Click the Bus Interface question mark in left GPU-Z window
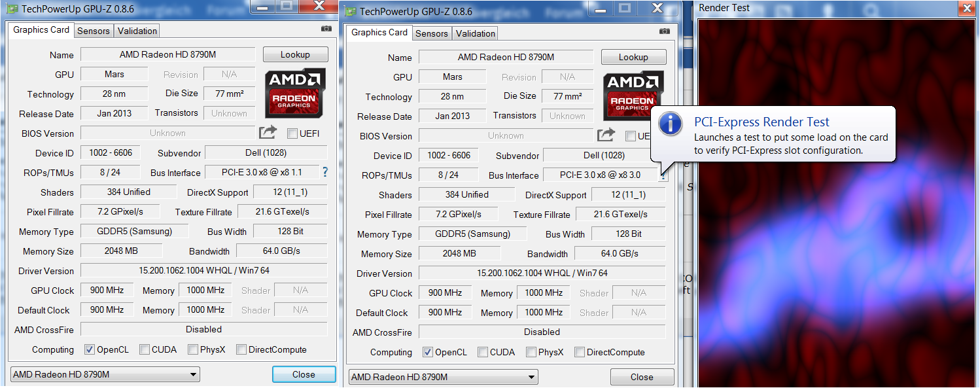 [325, 172]
